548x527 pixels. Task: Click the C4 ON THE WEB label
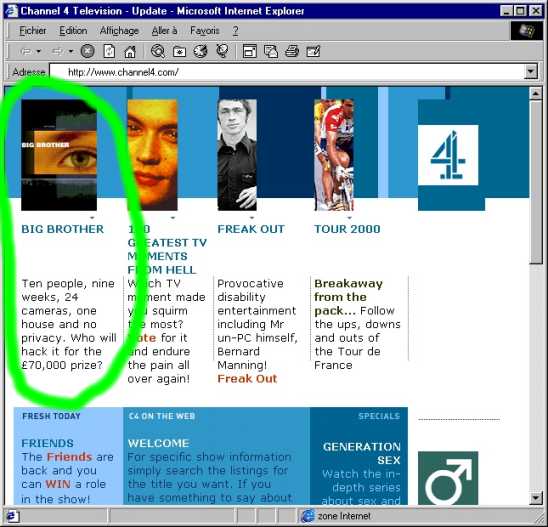click(x=161, y=416)
